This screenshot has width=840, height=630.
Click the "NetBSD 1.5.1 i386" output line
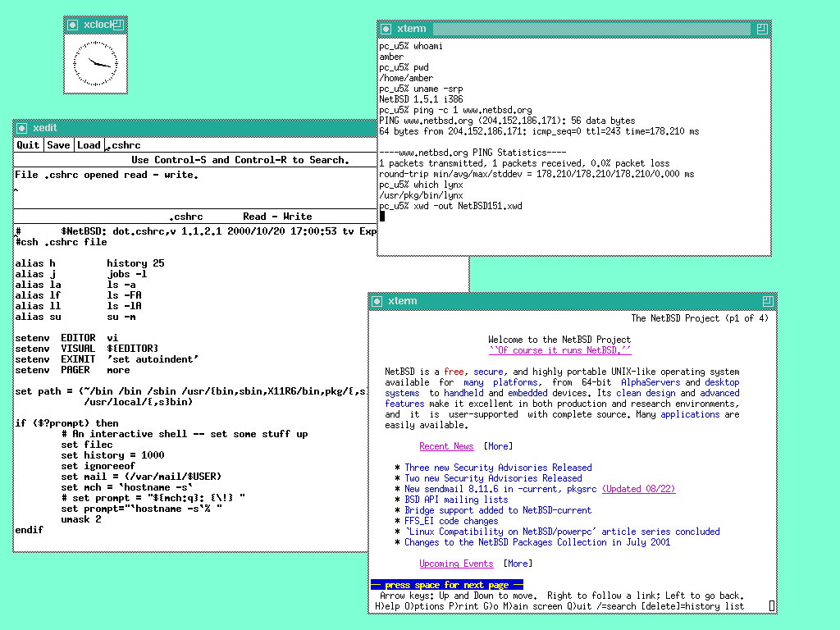pos(421,99)
